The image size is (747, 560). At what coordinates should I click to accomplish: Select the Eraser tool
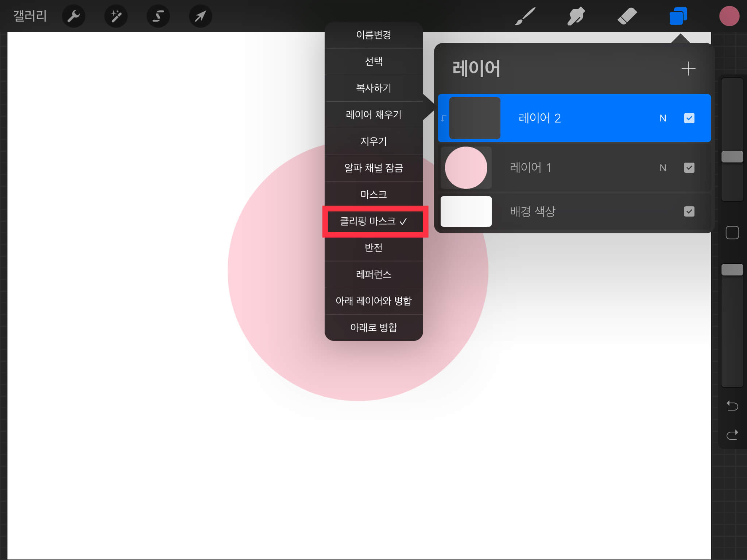[x=627, y=16]
